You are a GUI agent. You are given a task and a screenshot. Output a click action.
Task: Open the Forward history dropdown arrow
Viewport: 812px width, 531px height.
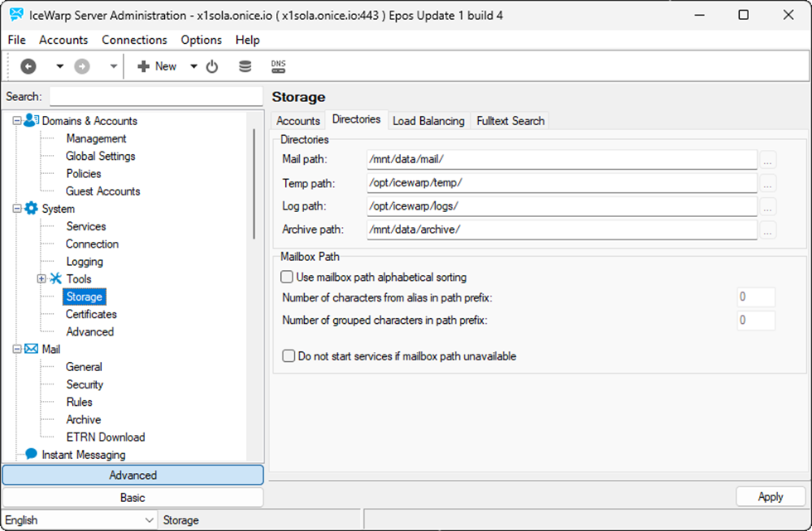pyautogui.click(x=113, y=66)
